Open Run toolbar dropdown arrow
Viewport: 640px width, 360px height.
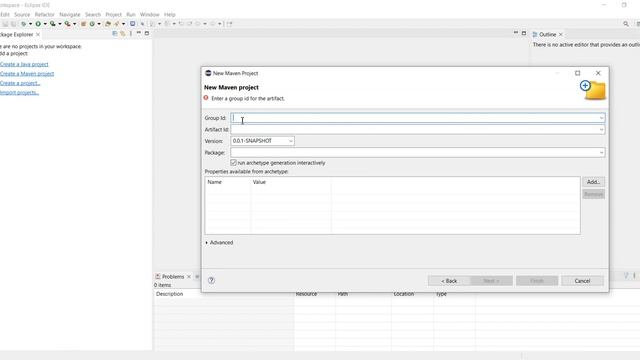click(x=45, y=24)
